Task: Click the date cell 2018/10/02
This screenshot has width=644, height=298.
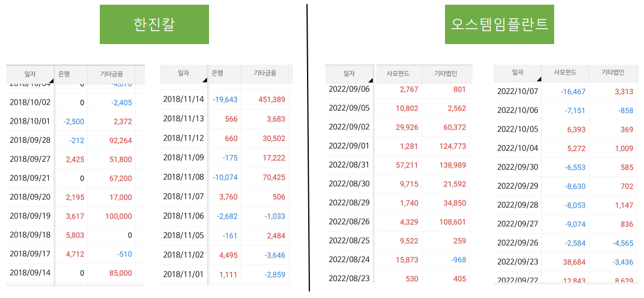Action: 30,102
